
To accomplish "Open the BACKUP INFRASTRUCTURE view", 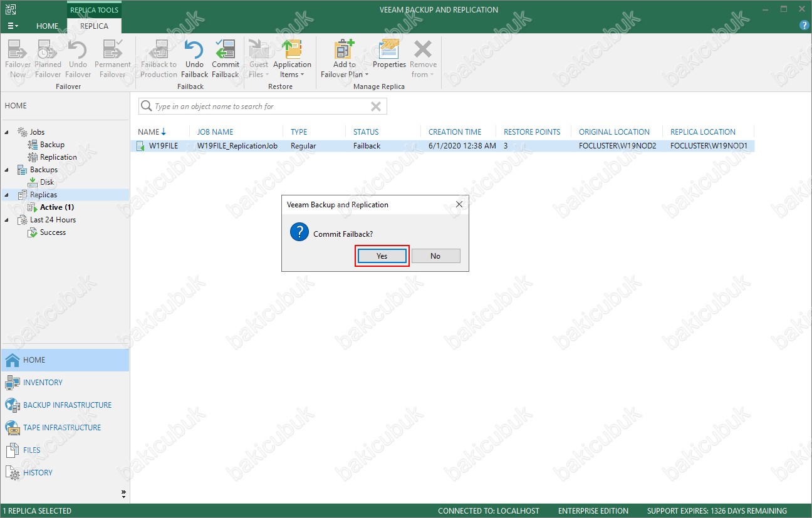I will click(x=65, y=405).
